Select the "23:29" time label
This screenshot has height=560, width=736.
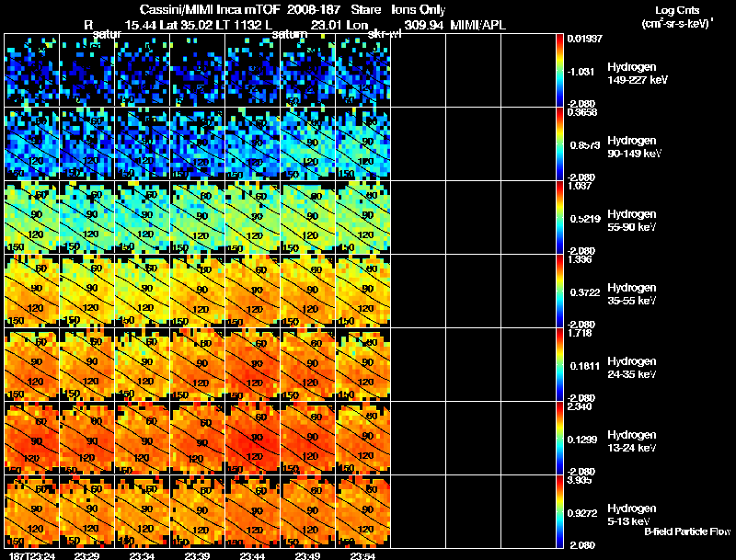coord(86,555)
